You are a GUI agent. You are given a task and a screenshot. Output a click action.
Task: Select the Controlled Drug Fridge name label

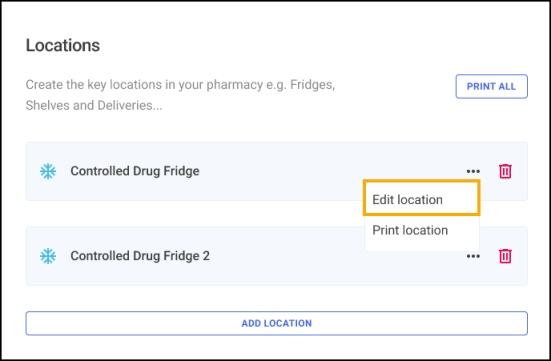[x=135, y=171]
